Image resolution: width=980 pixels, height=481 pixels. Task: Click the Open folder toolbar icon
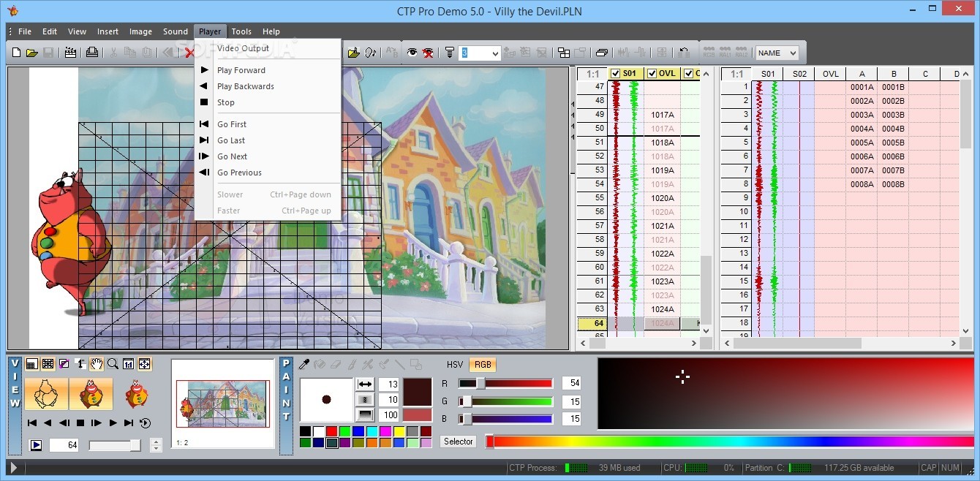pyautogui.click(x=32, y=53)
